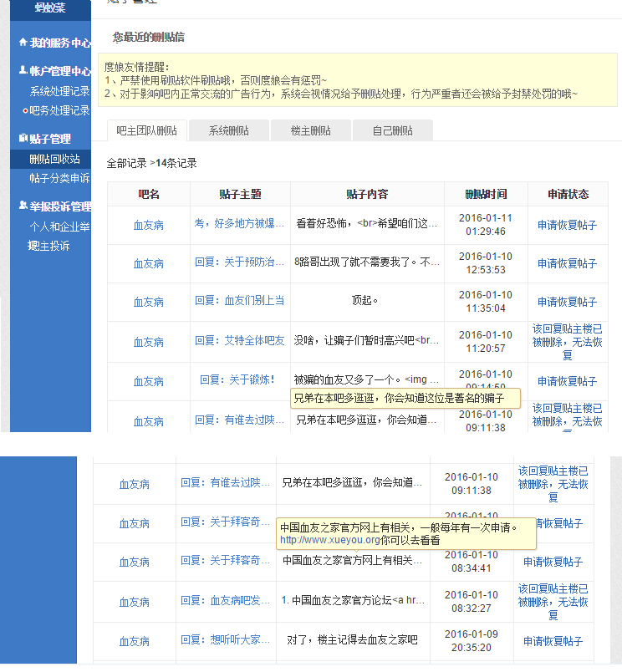
Task: Open the http://www.xueyou.org link in the tooltip
Action: tap(330, 540)
